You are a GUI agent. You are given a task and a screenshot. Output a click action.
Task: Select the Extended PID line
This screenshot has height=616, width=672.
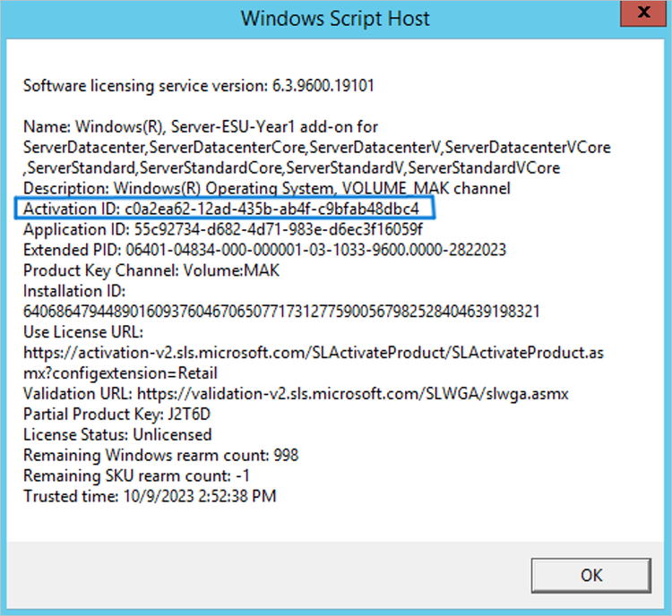click(x=265, y=250)
